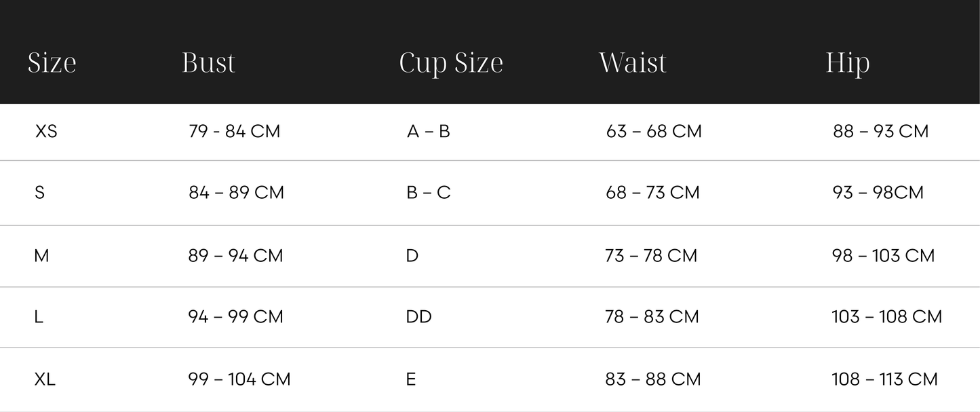Click the 89 – 94 CM bust value

(x=235, y=256)
